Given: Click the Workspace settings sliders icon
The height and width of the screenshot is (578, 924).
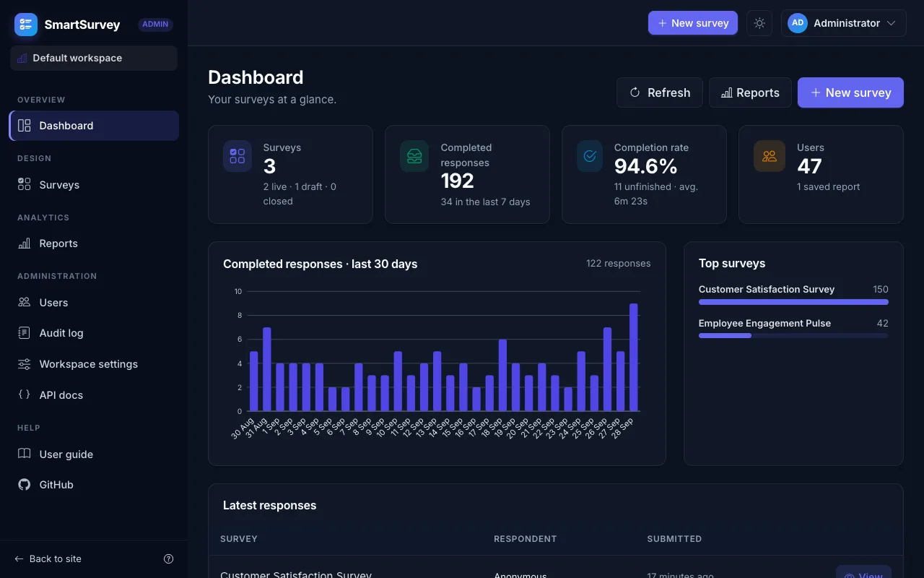Looking at the screenshot, I should pos(25,364).
